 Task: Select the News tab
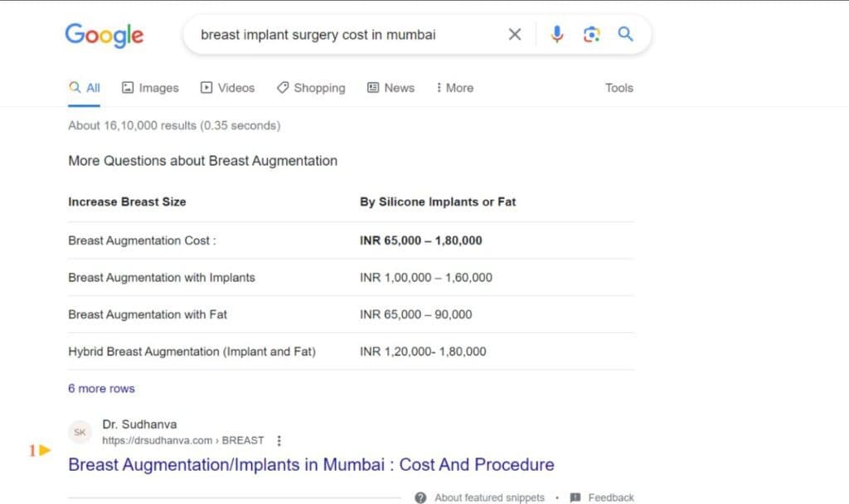(x=391, y=88)
